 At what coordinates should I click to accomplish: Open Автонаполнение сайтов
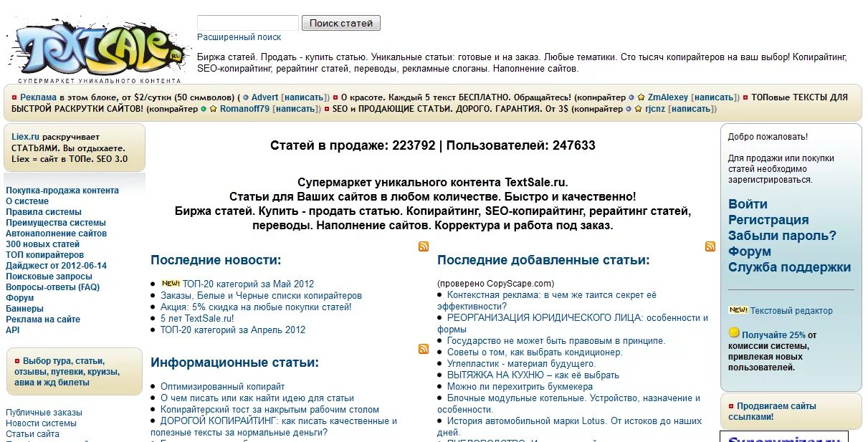pos(57,234)
